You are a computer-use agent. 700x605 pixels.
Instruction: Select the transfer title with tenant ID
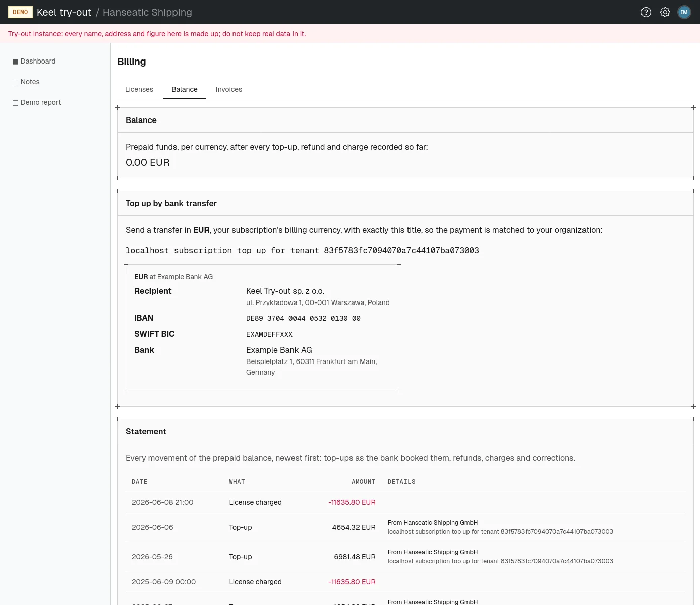pyautogui.click(x=302, y=251)
